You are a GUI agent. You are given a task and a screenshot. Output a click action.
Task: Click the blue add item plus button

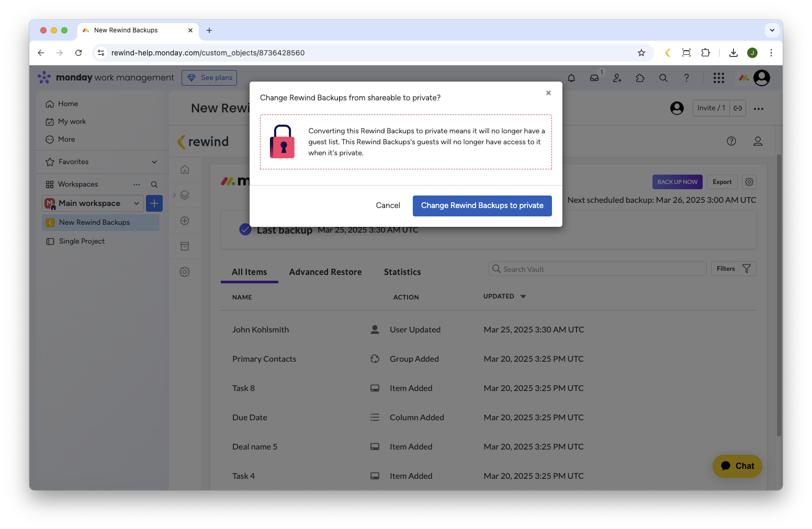(x=154, y=203)
